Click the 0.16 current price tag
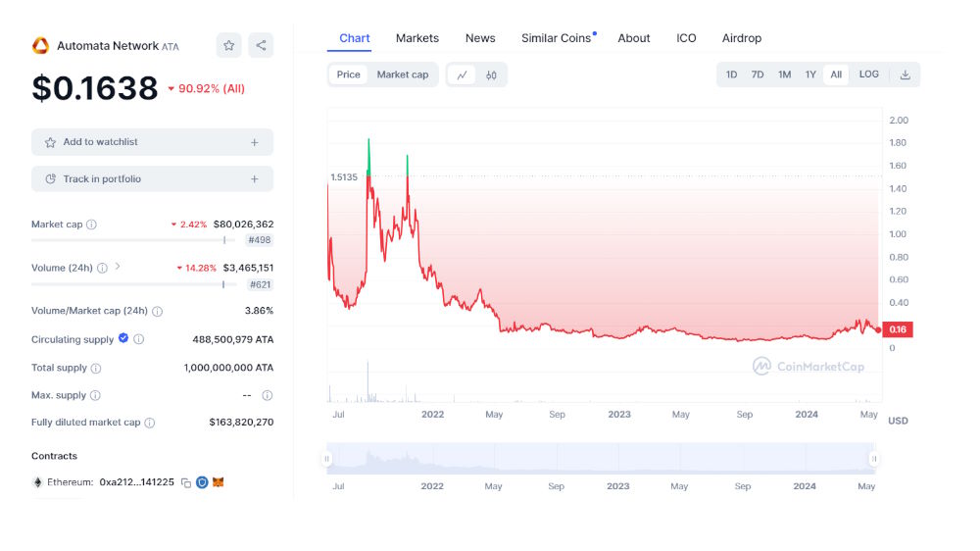Viewport: 980px width, 551px height. (x=898, y=329)
